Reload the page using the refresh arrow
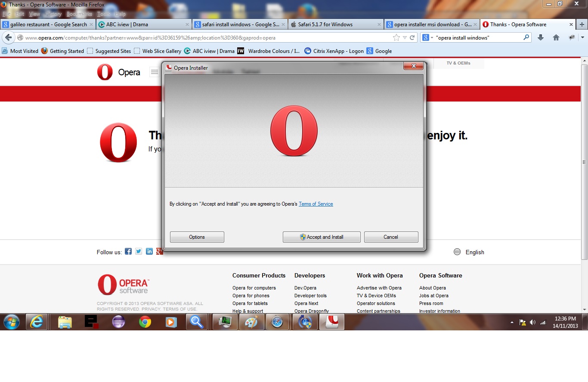This screenshot has height=382, width=588. tap(412, 38)
